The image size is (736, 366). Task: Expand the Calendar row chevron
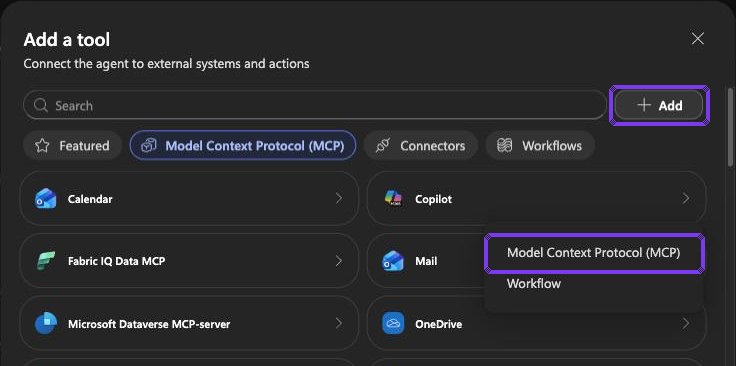pyautogui.click(x=338, y=198)
